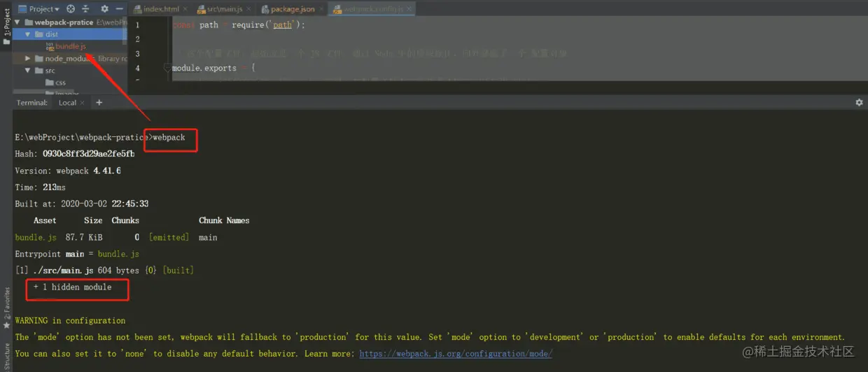The width and height of the screenshot is (868, 372).
Task: Select webpack-pratice project root
Action: [x=64, y=22]
